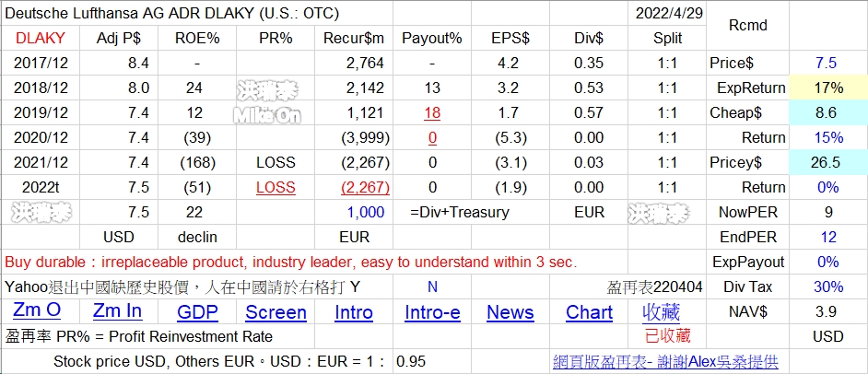Select the Payout% value 13
868x374 pixels.
tap(432, 88)
